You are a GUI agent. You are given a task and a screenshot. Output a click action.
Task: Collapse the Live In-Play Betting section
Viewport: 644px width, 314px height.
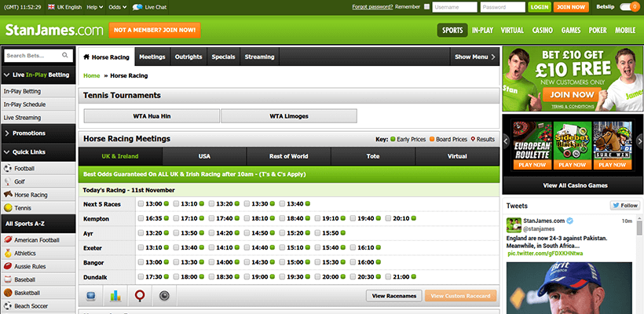[38, 75]
